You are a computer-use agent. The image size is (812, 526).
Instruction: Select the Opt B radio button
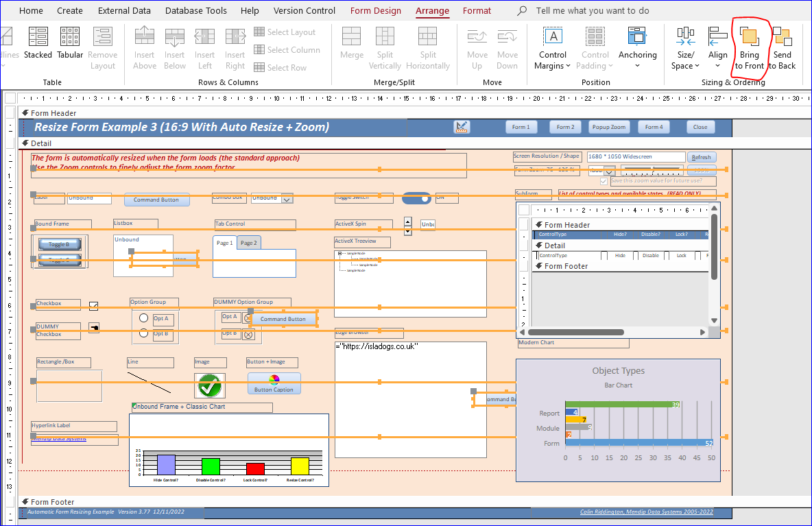(144, 334)
